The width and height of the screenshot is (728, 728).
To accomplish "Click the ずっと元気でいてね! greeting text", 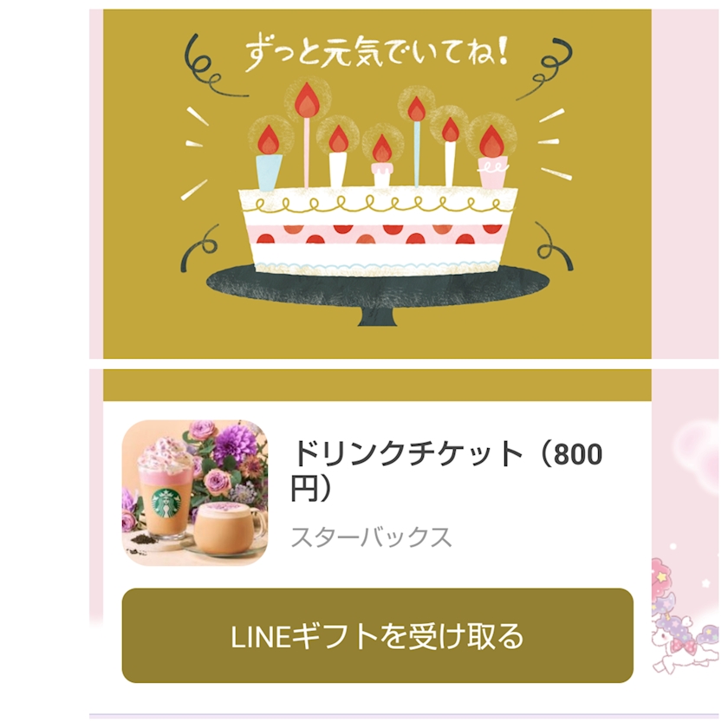I will (375, 55).
